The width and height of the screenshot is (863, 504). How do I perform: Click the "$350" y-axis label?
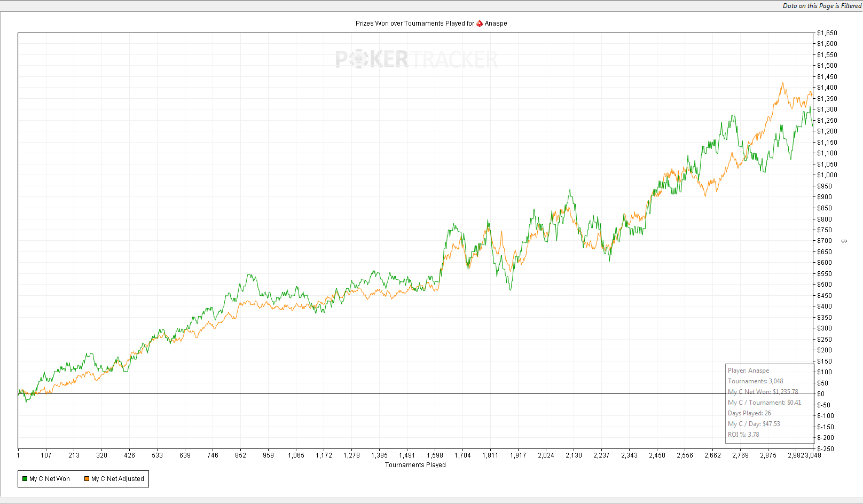coord(825,318)
